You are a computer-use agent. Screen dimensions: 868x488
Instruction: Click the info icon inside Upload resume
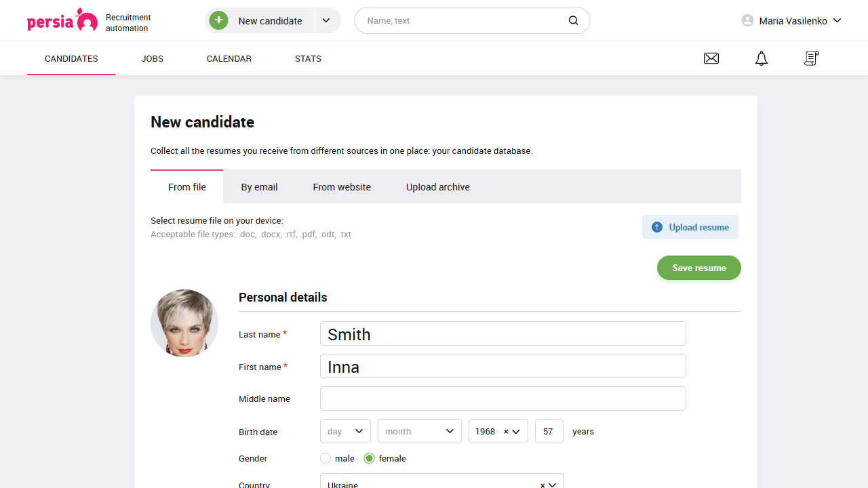pyautogui.click(x=657, y=227)
